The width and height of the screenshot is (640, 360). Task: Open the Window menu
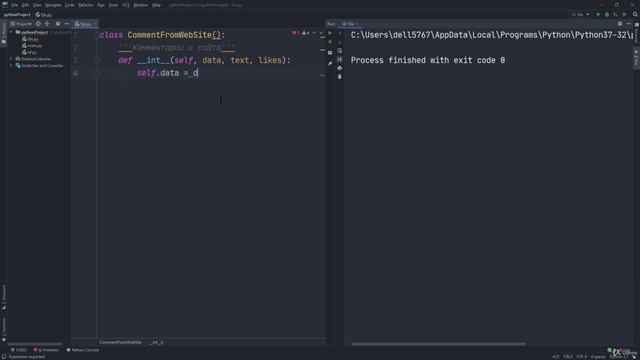point(140,5)
